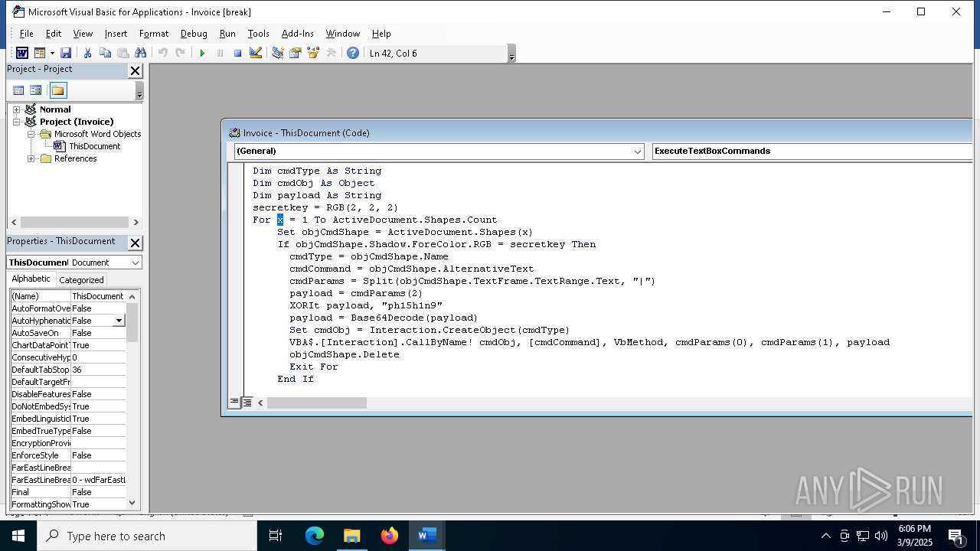
Task: Open File Explorer from the taskbar
Action: [x=352, y=536]
